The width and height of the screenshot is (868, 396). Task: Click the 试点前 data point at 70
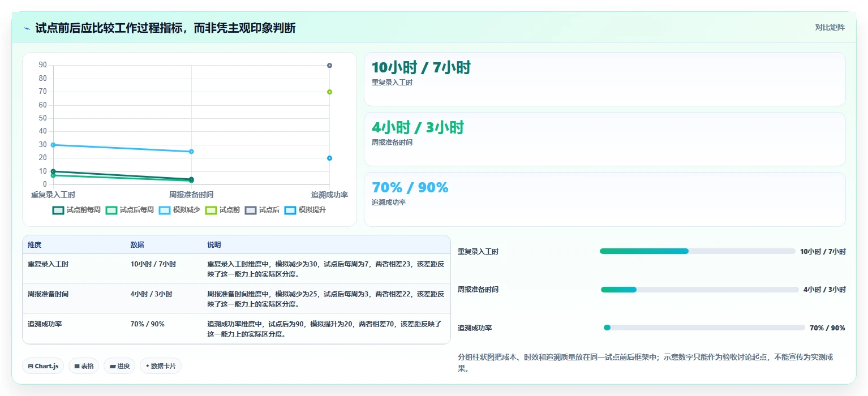point(329,92)
